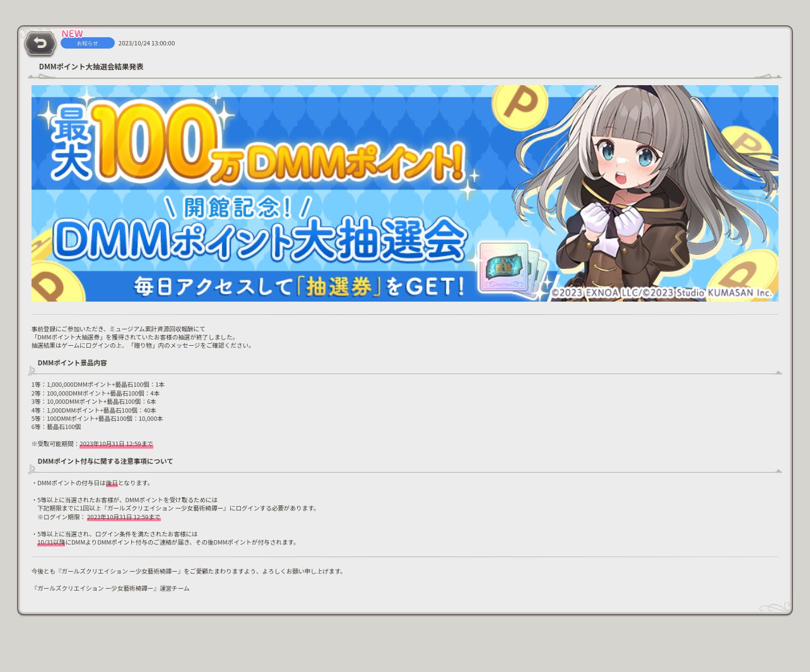The image size is (810, 672).
Task: Click the DMMポイント景品内容 section heading
Action: coord(72,363)
